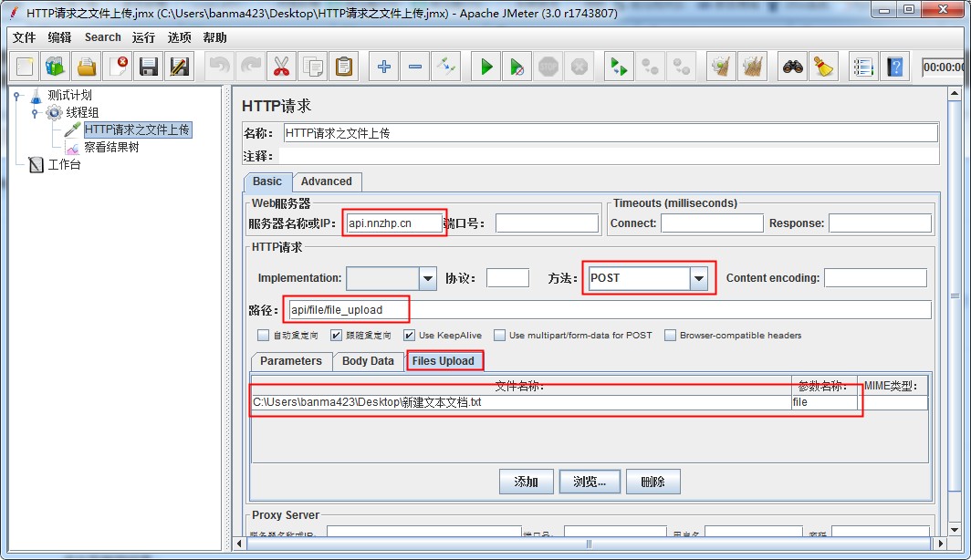This screenshot has width=971, height=560.
Task: Click the 端口号 input field
Action: coord(547,223)
